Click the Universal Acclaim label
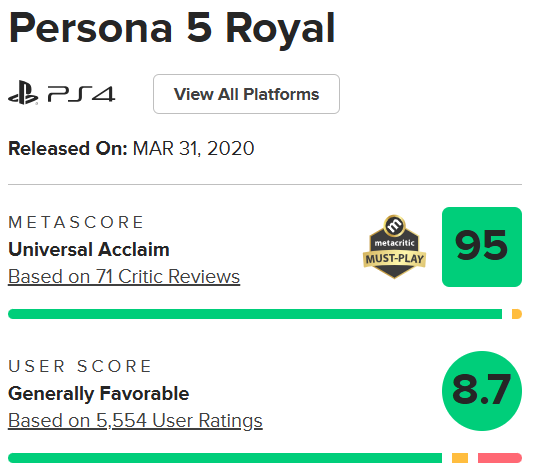The width and height of the screenshot is (534, 475). pos(89,250)
